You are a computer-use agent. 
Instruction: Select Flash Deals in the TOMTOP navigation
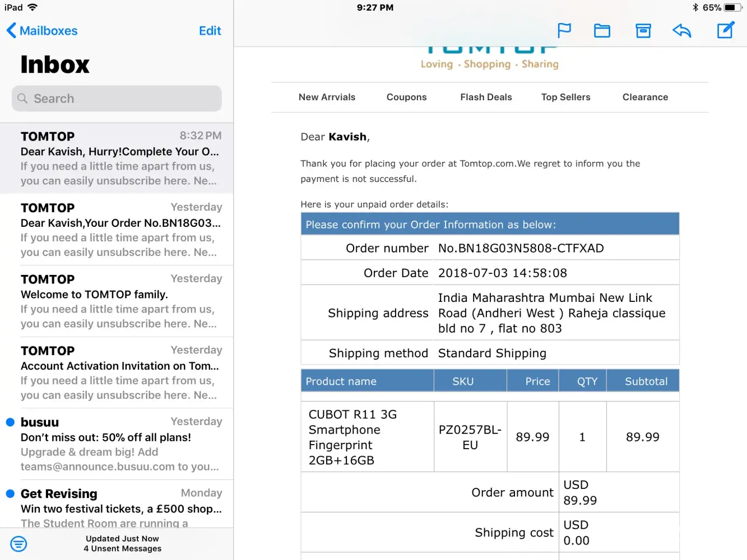click(486, 97)
